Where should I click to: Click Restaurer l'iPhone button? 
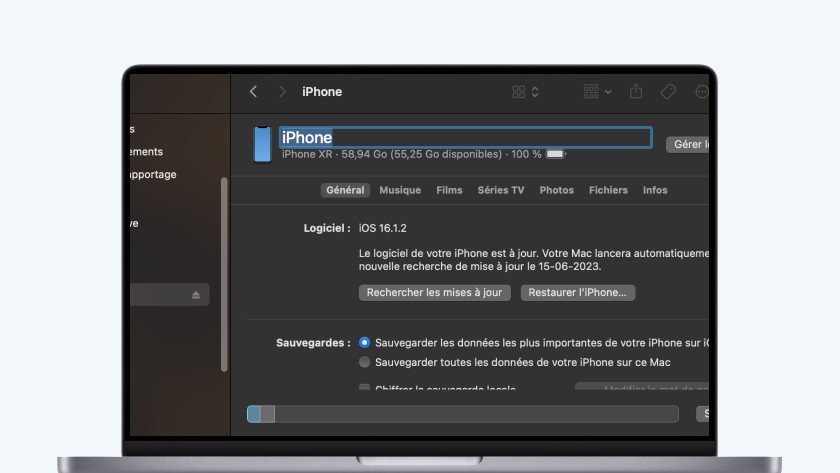[578, 292]
